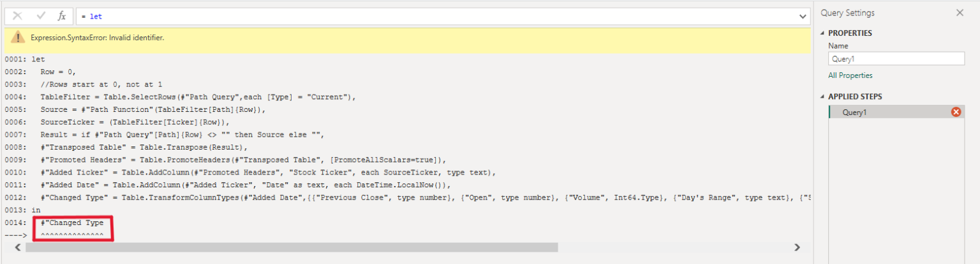
Task: Collapse the APPLIED STEPS section
Action: tap(822, 97)
